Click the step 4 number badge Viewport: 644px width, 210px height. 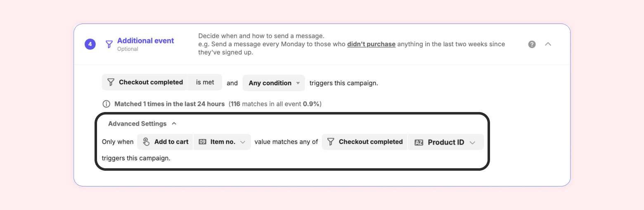point(90,44)
